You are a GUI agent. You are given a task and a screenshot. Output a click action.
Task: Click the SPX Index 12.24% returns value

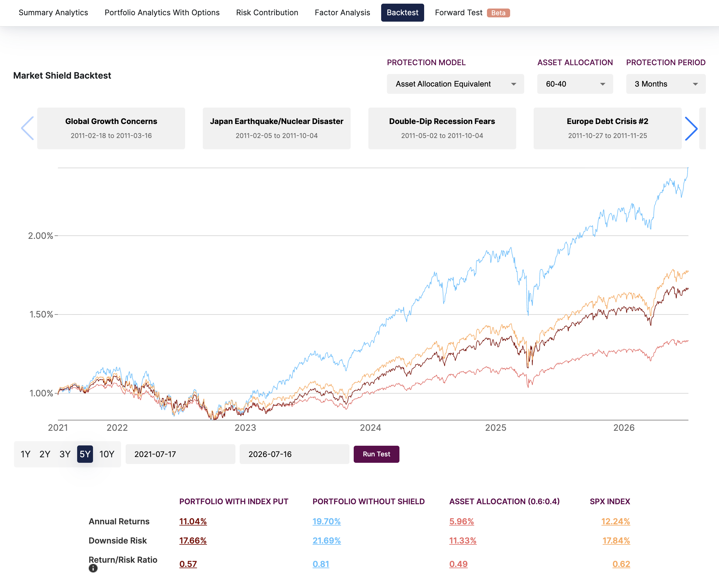click(616, 521)
